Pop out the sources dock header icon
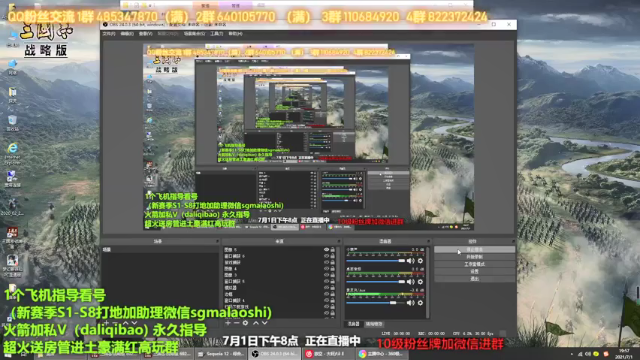Viewport: 640px width, 360px height. tap(339, 242)
